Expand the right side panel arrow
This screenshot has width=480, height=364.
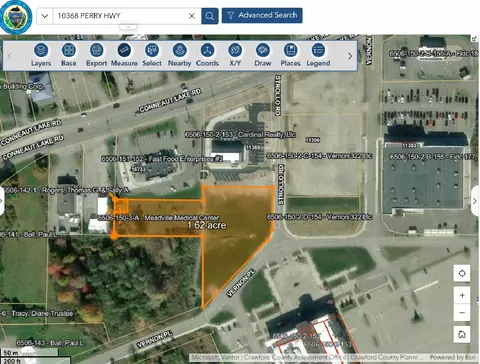pos(475,201)
